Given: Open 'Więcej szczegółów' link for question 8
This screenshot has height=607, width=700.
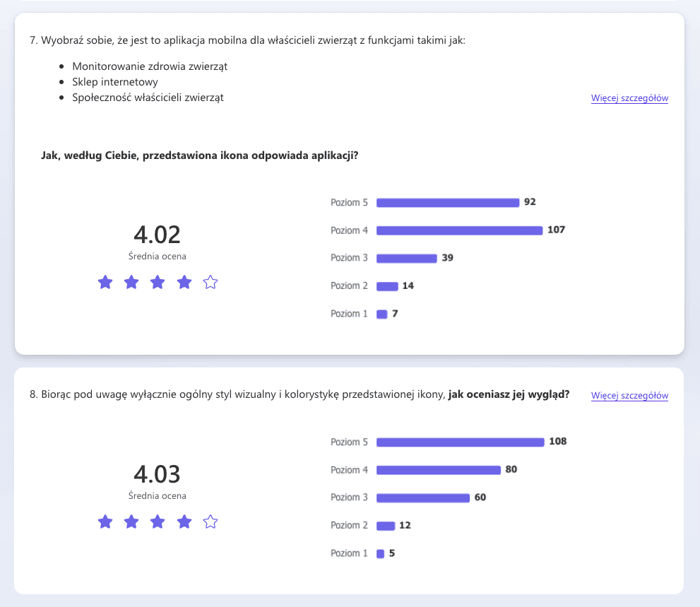Looking at the screenshot, I should (629, 396).
